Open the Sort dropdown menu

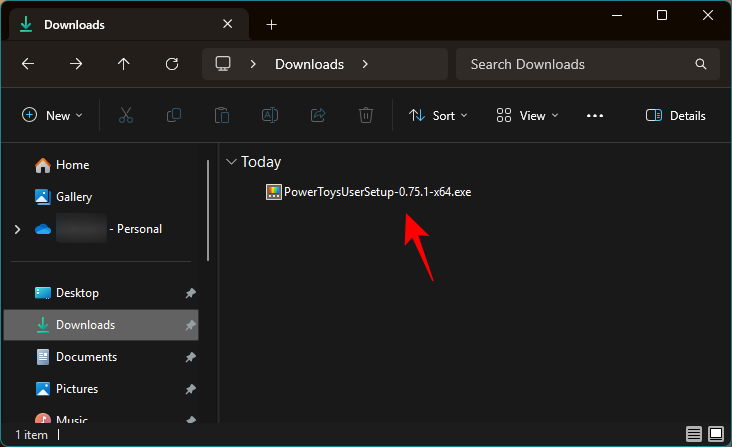click(438, 115)
